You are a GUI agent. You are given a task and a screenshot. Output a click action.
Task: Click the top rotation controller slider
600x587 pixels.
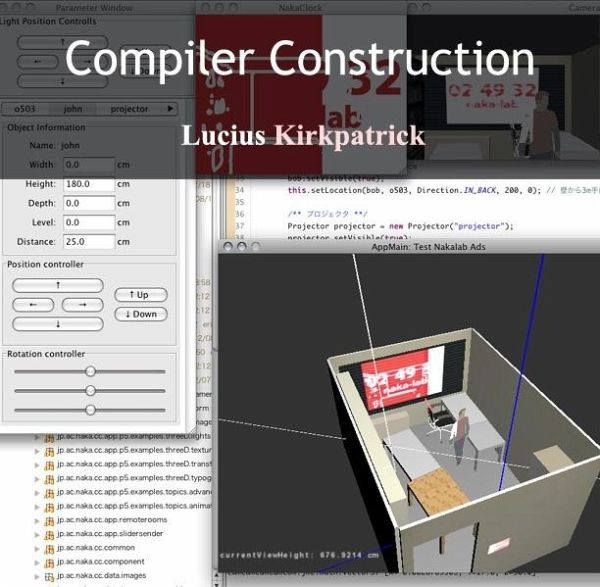click(90, 370)
